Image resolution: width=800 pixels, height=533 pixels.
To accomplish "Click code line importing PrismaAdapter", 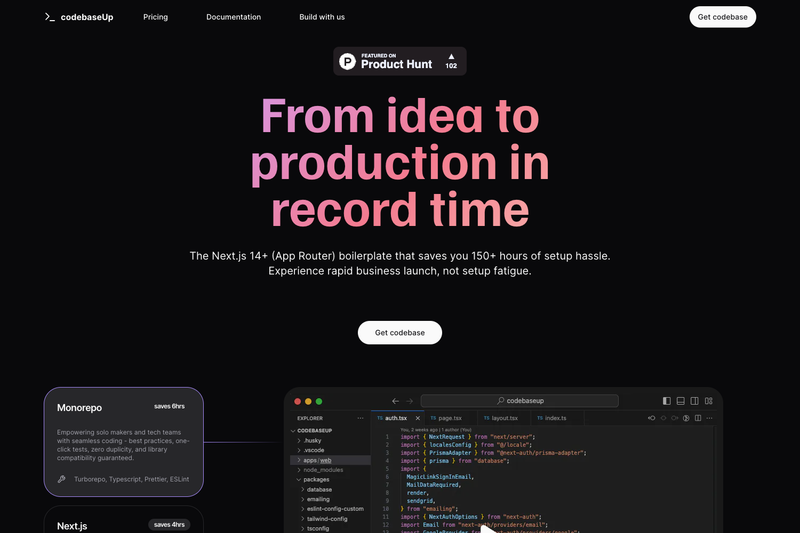I will click(493, 452).
